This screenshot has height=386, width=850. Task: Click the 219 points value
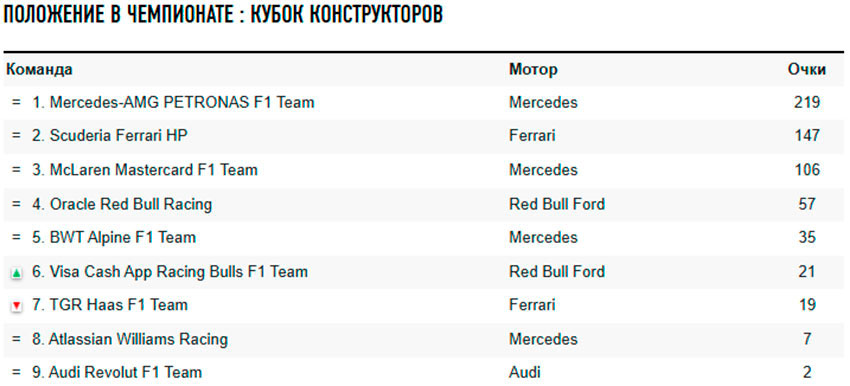point(807,102)
